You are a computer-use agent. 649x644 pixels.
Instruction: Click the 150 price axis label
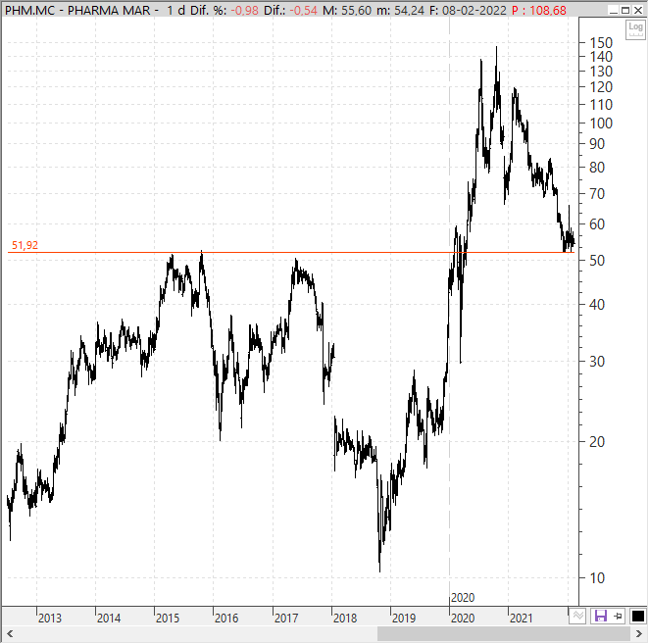(601, 42)
